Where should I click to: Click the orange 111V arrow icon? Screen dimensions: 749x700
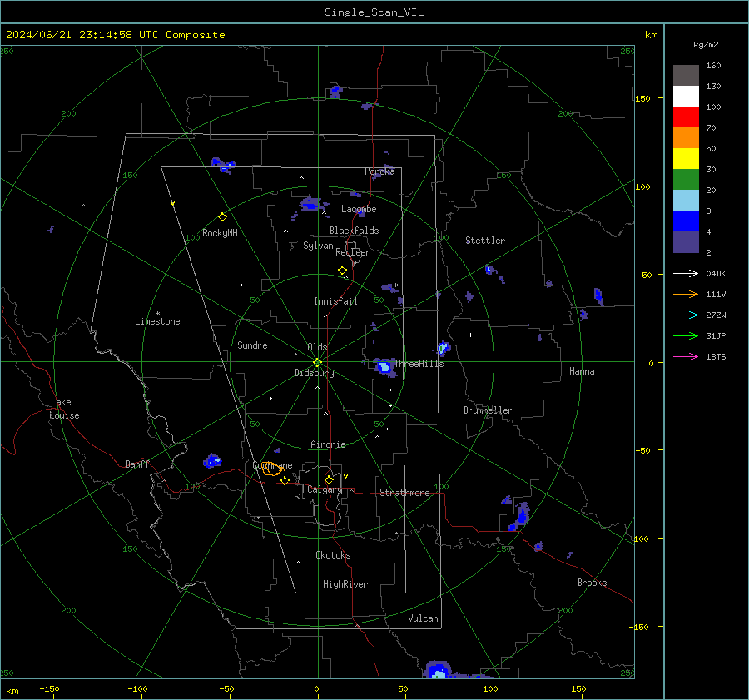coord(686,295)
